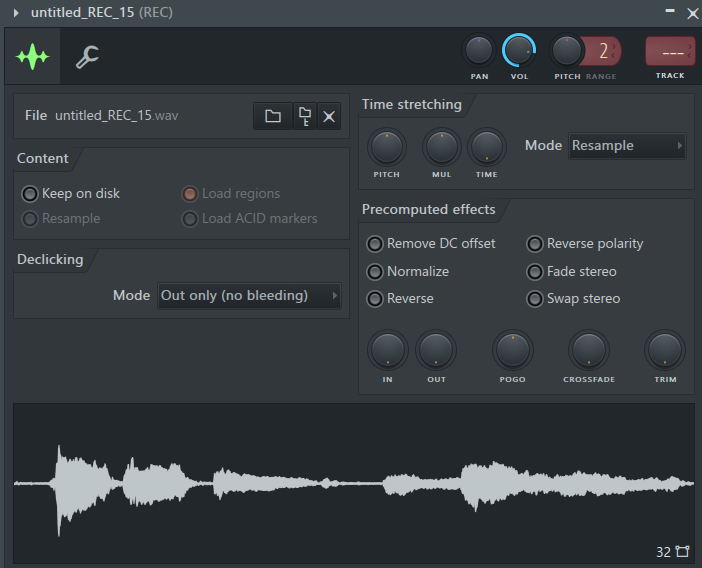Image resolution: width=702 pixels, height=568 pixels.
Task: Click the untitled_REC_15.wav file name
Action: tap(116, 115)
